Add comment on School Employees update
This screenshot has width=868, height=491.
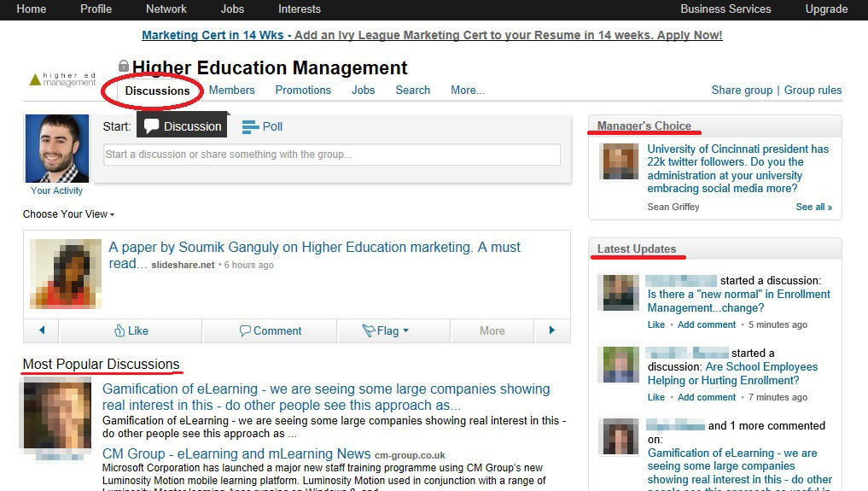pos(707,397)
